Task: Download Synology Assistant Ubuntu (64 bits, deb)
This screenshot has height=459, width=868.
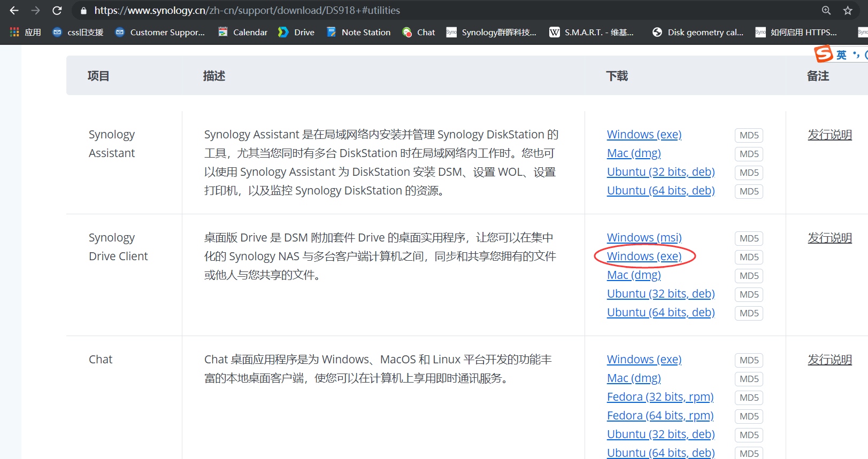Action: 660,191
